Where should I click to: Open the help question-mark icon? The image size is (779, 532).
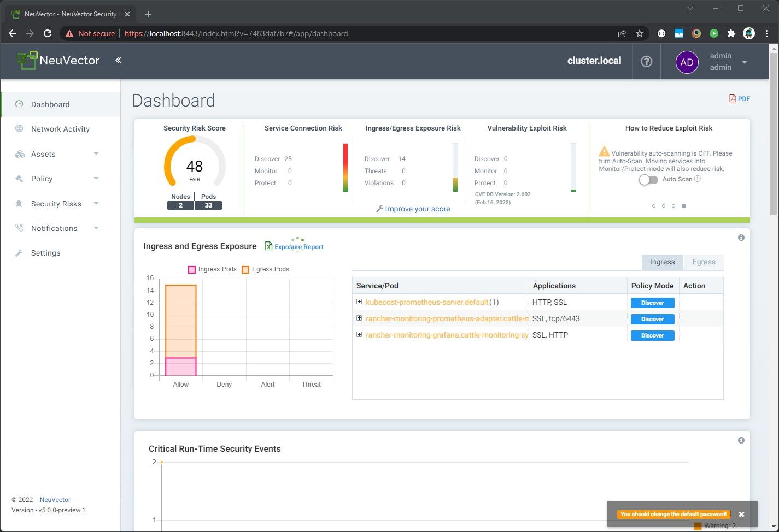[646, 61]
